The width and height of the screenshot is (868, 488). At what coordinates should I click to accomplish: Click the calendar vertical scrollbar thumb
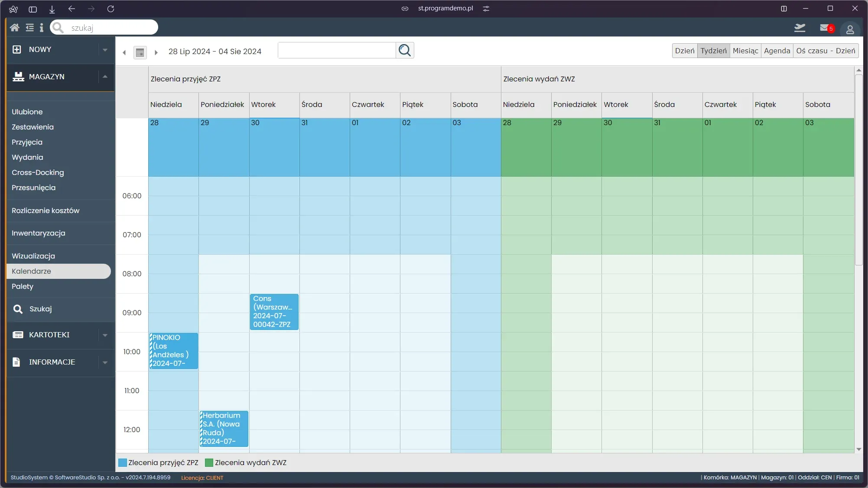click(x=858, y=170)
